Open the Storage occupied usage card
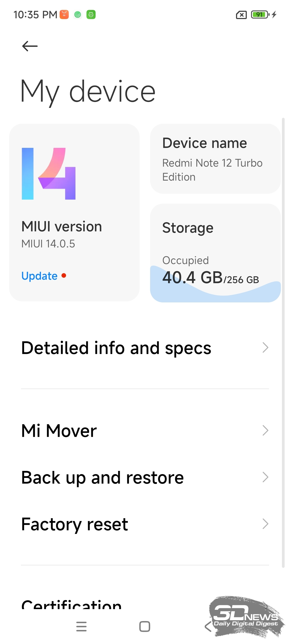Screen dimensions: 290x644 click(x=215, y=253)
